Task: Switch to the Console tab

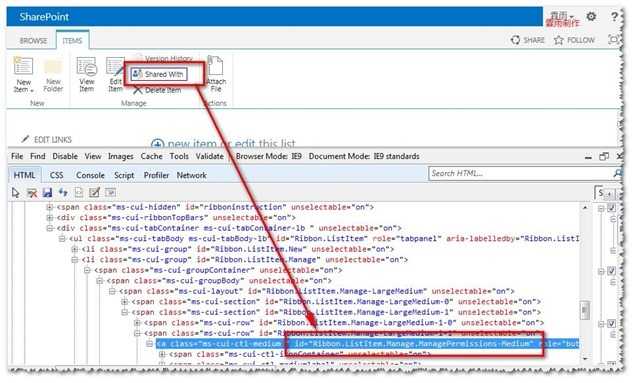Action: [90, 175]
